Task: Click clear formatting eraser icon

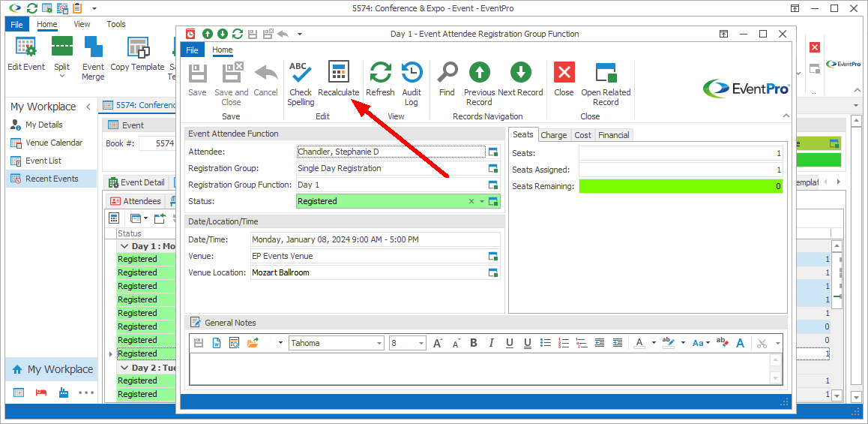Action: click(x=722, y=342)
